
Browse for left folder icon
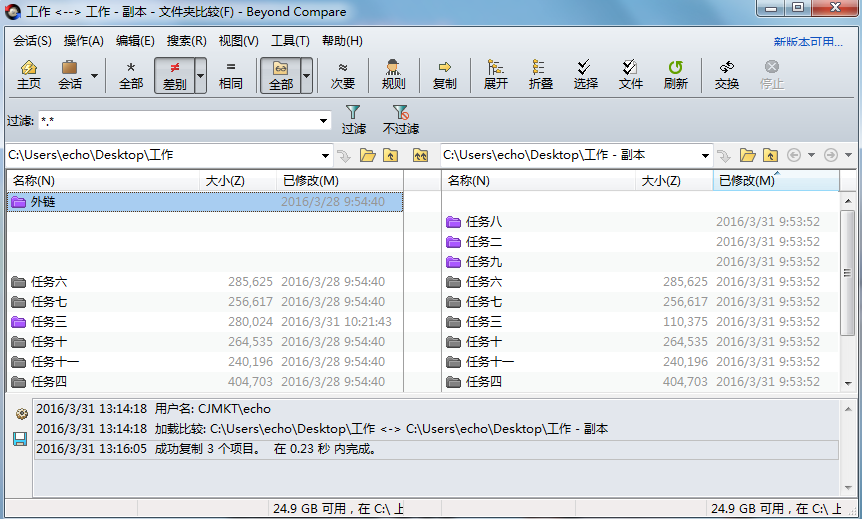[x=367, y=156]
